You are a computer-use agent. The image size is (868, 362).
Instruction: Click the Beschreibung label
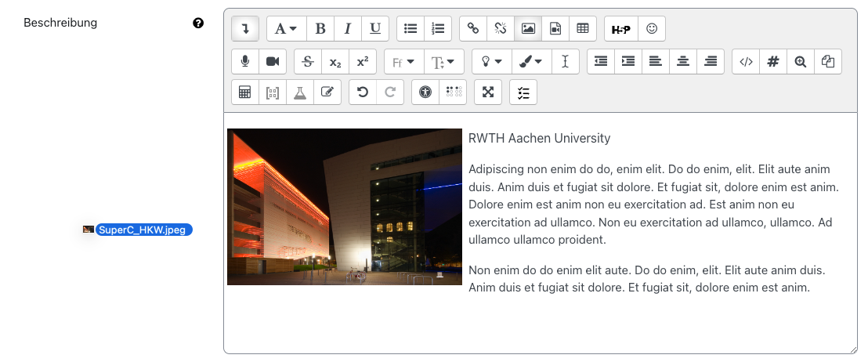tap(60, 23)
